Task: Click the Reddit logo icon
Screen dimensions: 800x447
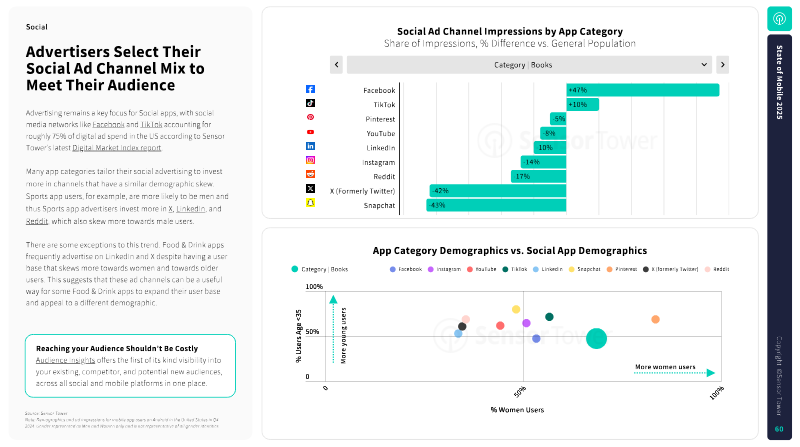Action: pos(310,175)
